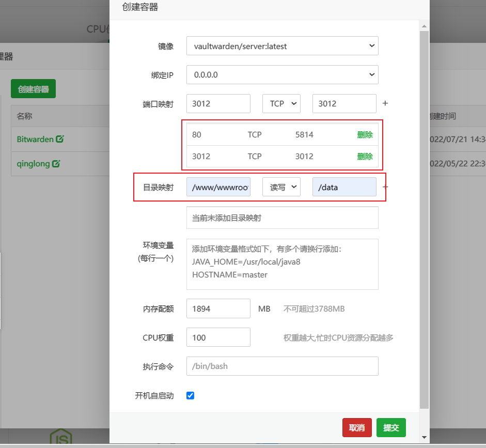Screen dimensions: 486x448
Task: Add directory mapping with plus icon
Action: pyautogui.click(x=385, y=187)
